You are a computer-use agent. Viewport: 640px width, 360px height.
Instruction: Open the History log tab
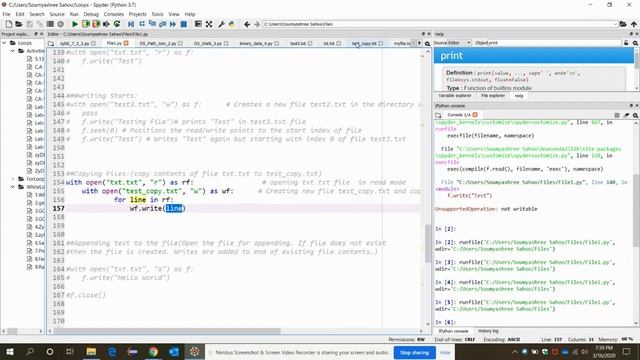(x=488, y=331)
